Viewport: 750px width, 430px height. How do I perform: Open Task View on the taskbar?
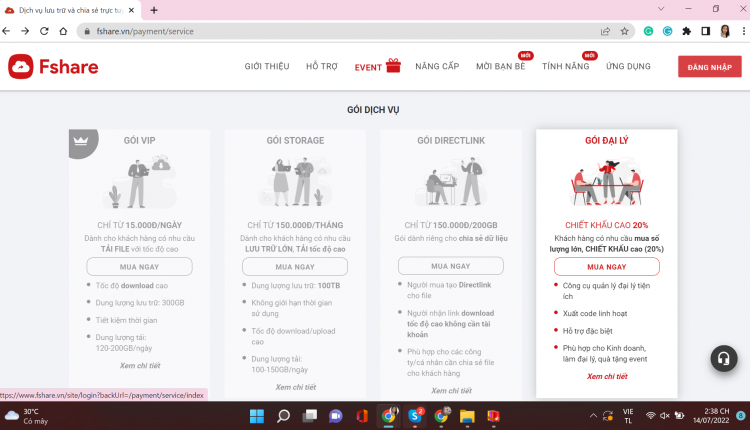(309, 416)
